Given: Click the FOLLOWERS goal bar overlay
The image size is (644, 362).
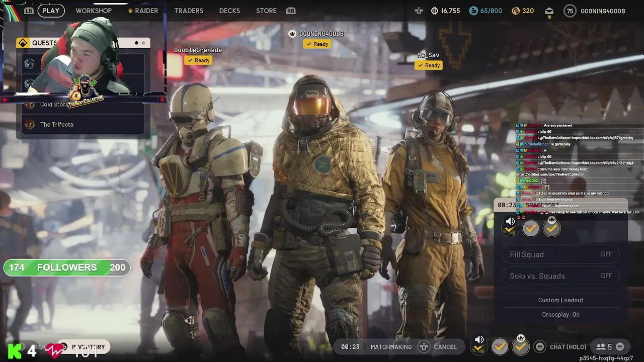Looking at the screenshot, I should point(67,267).
